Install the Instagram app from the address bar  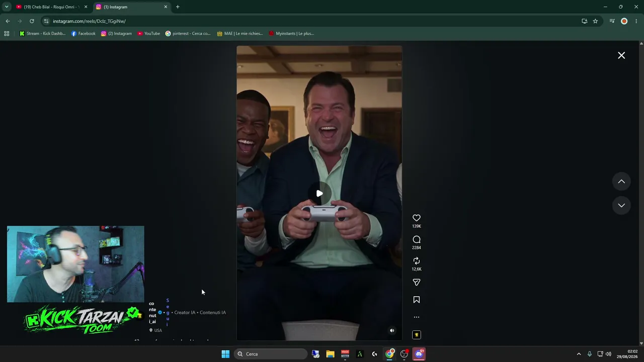coord(584,21)
